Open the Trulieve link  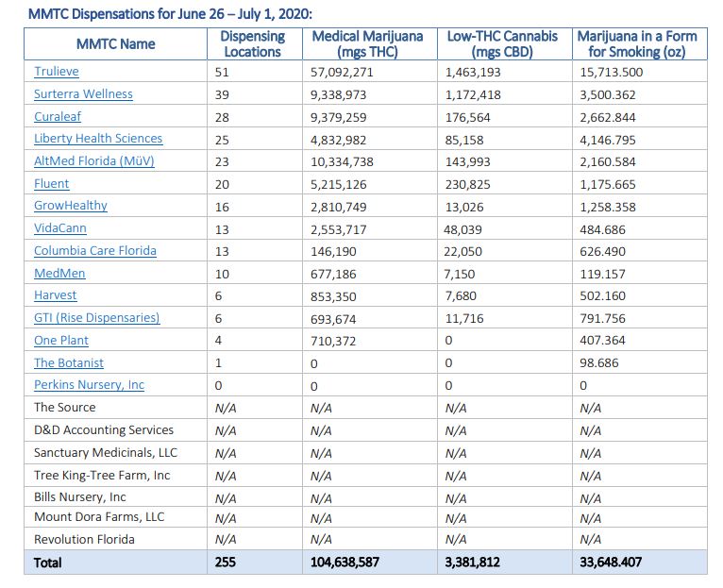[x=57, y=72]
